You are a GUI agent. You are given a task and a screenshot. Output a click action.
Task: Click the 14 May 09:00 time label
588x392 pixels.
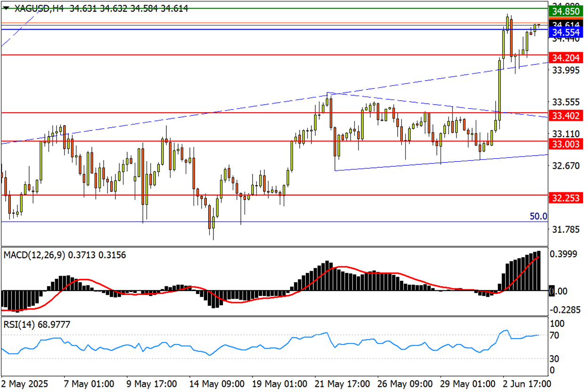tap(217, 384)
